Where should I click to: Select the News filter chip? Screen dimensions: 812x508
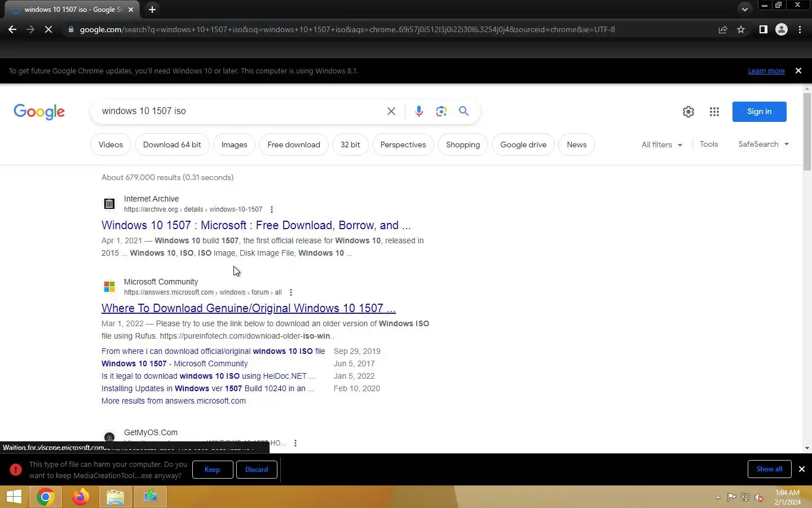tap(576, 144)
